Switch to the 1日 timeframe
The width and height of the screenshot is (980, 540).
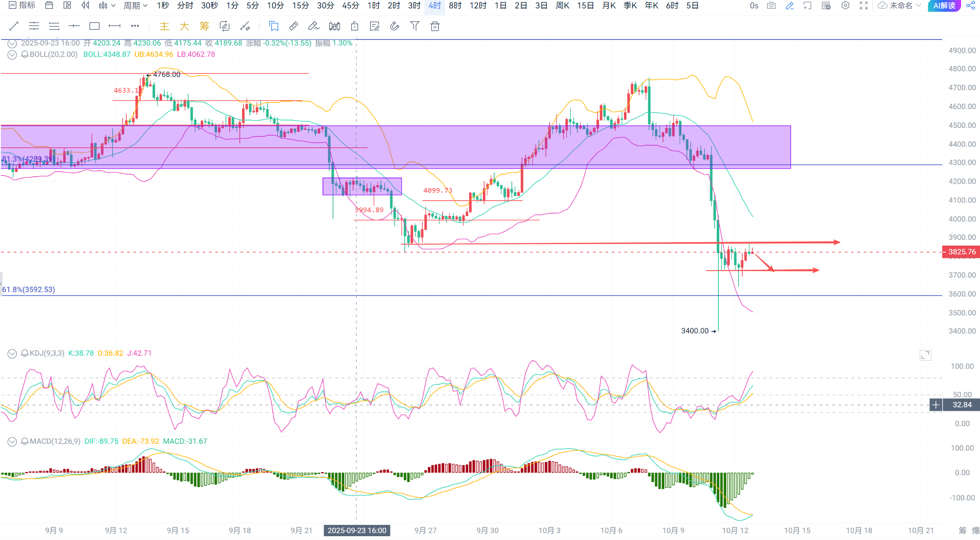coord(500,5)
